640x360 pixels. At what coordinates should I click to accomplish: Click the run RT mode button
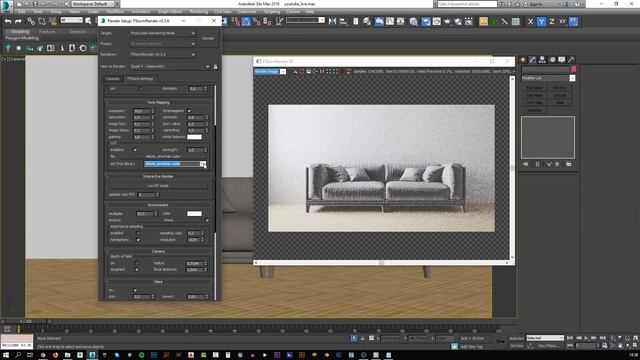click(158, 186)
